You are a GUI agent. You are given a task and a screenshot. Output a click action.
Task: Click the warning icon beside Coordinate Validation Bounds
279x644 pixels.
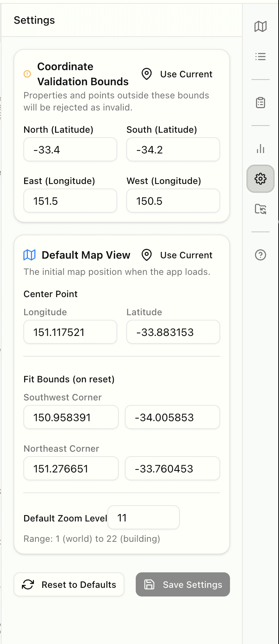click(x=27, y=74)
